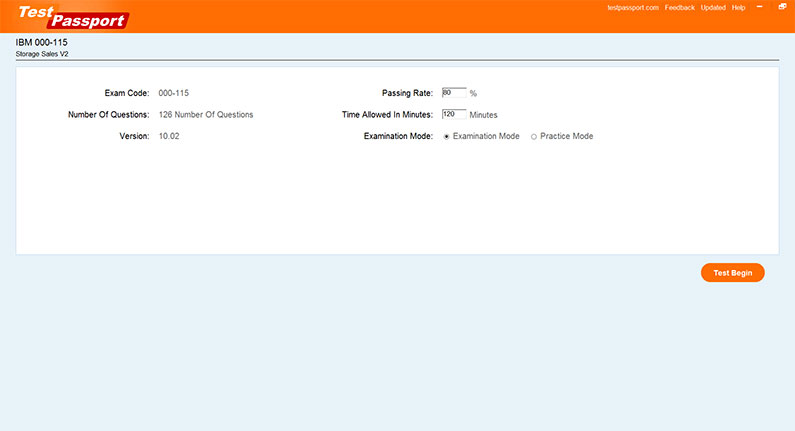Click the 'Minutes' unit text

[x=483, y=115]
